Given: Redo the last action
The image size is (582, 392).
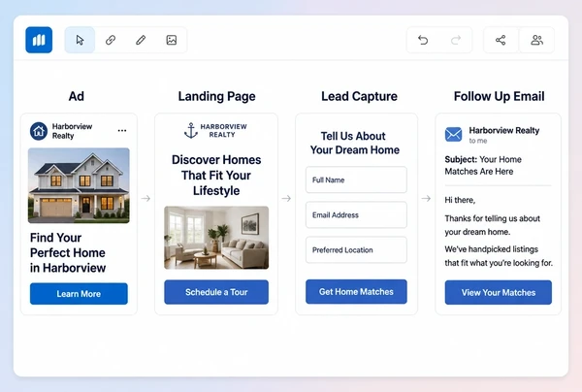Looking at the screenshot, I should pos(456,40).
